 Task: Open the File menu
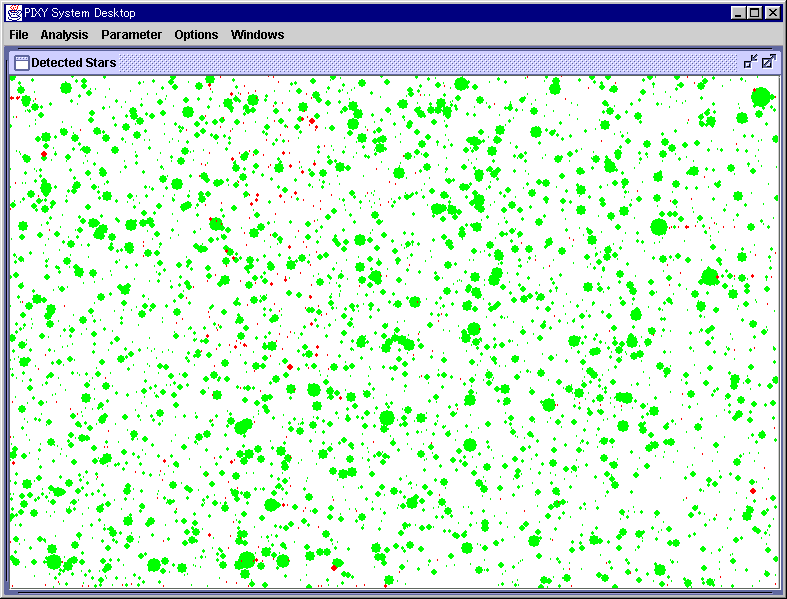(x=19, y=35)
